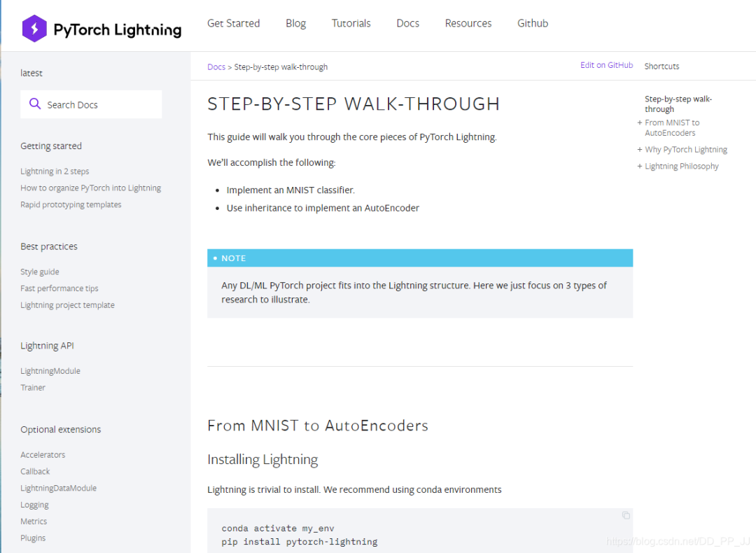Click the Best practices sidebar heading

click(49, 246)
